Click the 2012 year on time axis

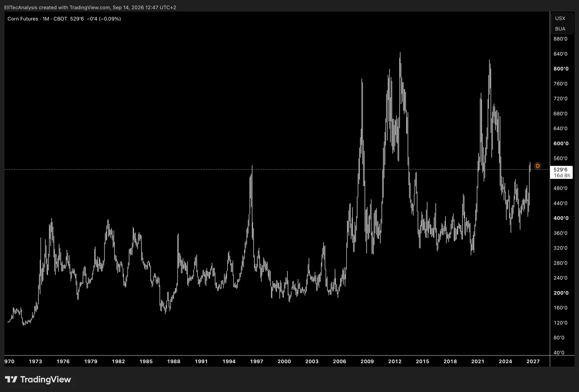point(395,361)
